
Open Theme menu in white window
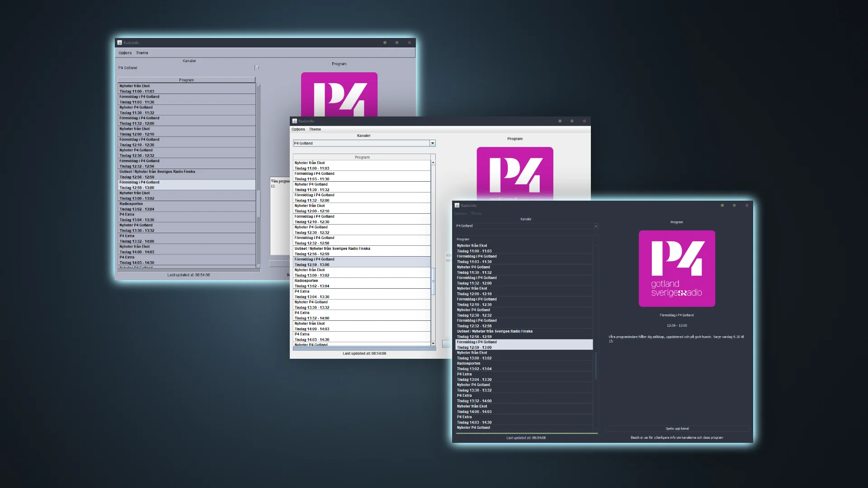(315, 129)
